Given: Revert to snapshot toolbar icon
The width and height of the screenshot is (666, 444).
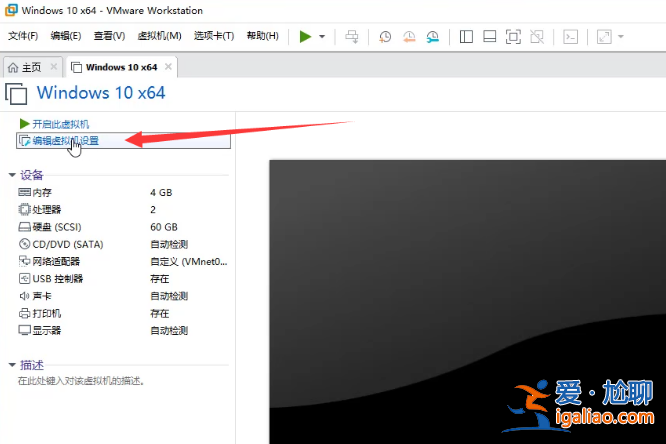Looking at the screenshot, I should click(409, 37).
